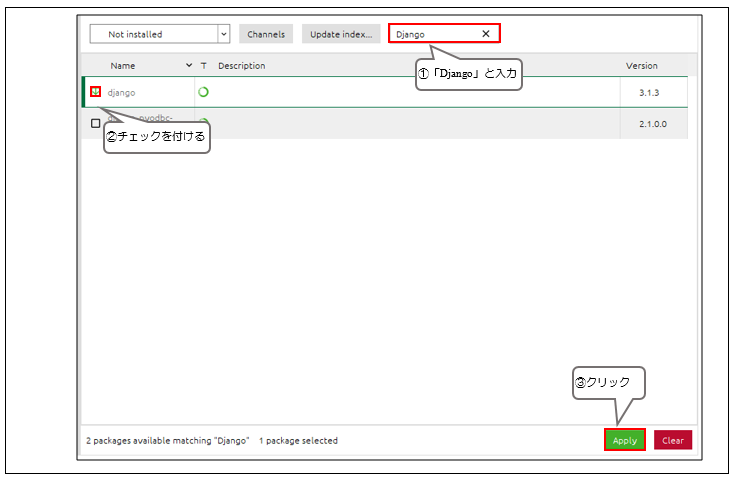Sort packages by Name column header

point(123,66)
